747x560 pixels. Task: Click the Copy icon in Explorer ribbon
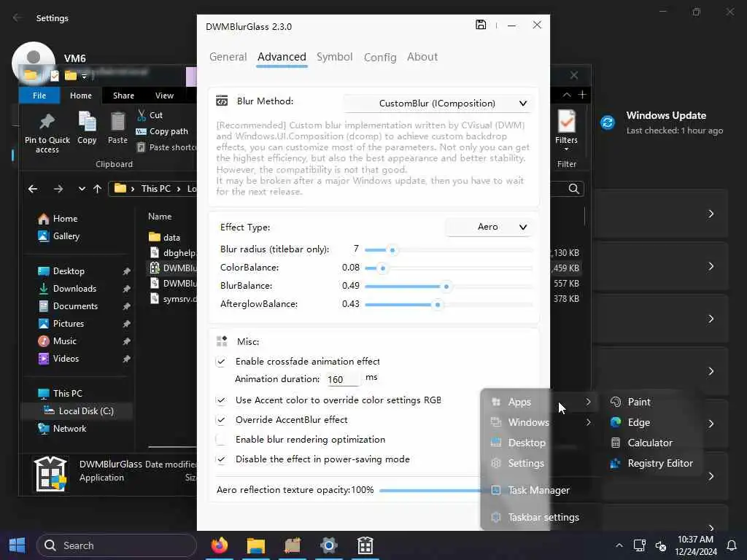click(x=88, y=127)
